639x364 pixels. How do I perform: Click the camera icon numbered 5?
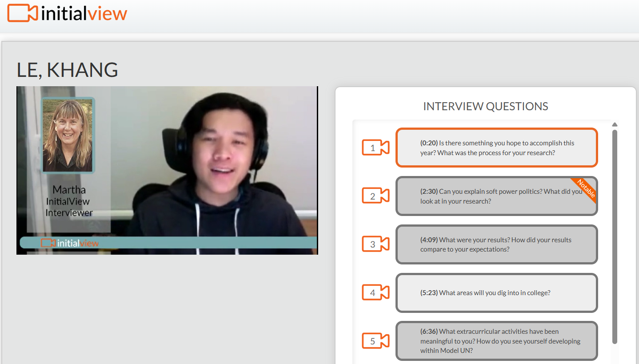pyautogui.click(x=375, y=341)
